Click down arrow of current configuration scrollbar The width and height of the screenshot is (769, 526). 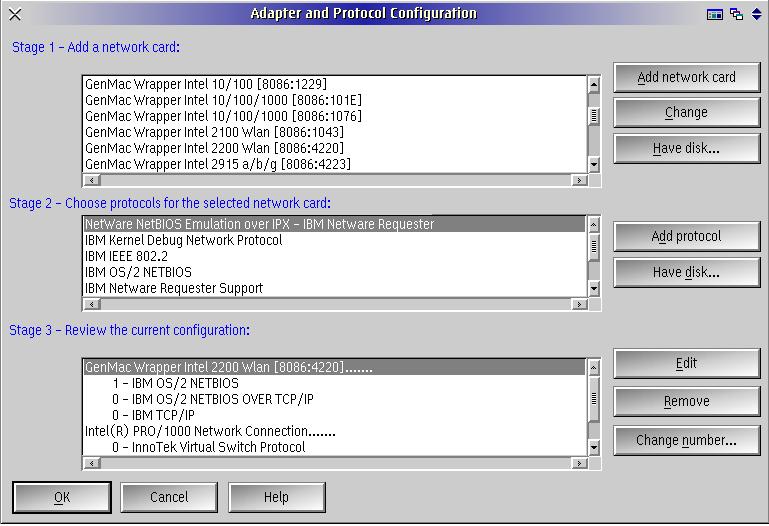pos(594,448)
